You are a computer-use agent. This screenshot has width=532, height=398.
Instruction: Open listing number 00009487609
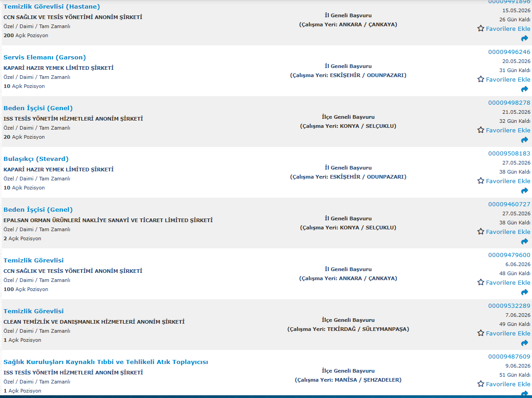(509, 357)
